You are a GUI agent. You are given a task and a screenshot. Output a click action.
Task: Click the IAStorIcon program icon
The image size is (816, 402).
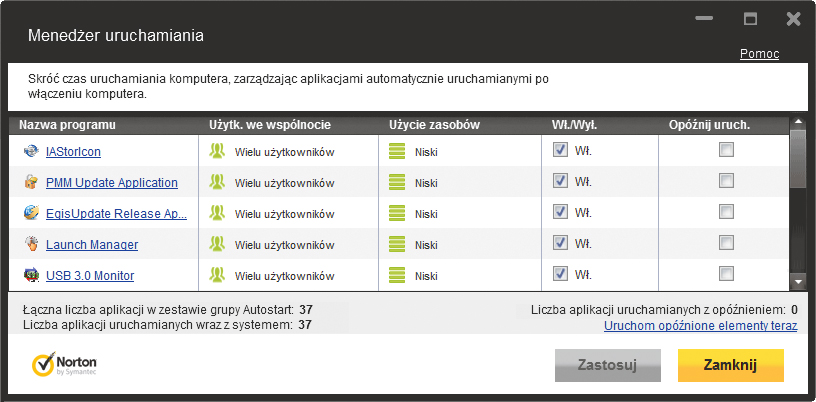[31, 152]
